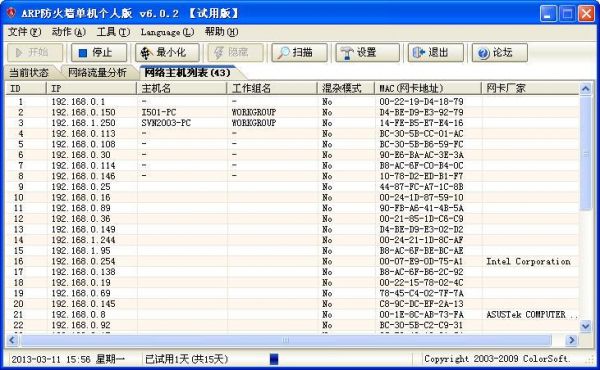The image size is (600, 370).
Task: Select host name I501-PC
Action: coord(159,112)
